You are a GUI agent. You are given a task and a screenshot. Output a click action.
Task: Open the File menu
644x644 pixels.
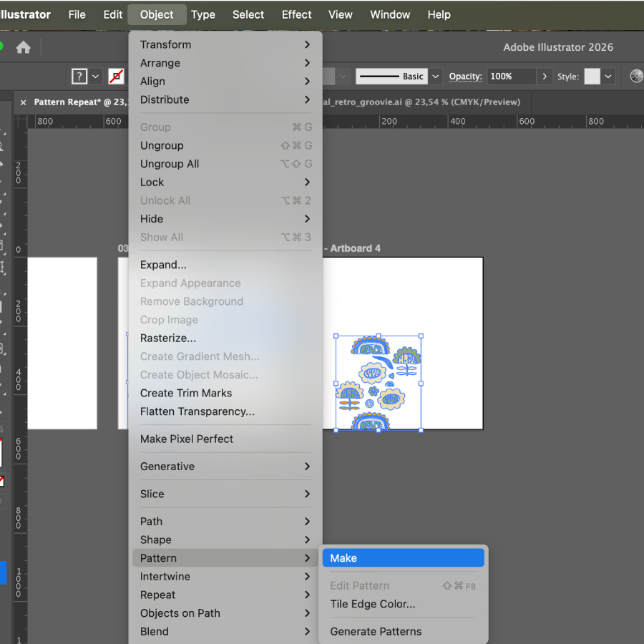[x=77, y=15]
